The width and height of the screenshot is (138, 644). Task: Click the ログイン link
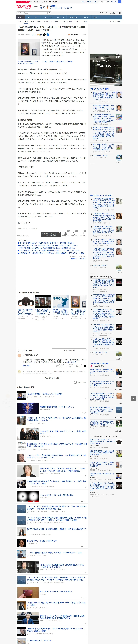click(x=42, y=8)
